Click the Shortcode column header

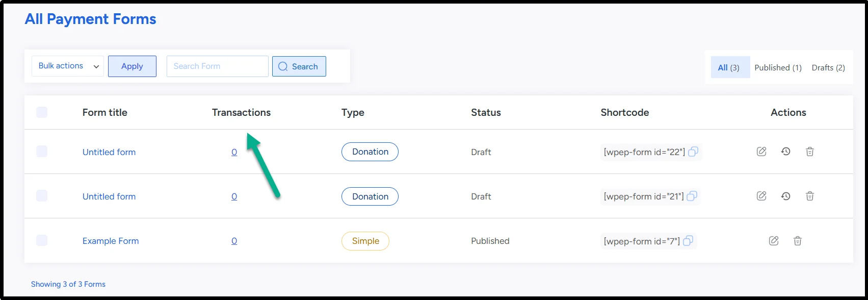pyautogui.click(x=625, y=113)
